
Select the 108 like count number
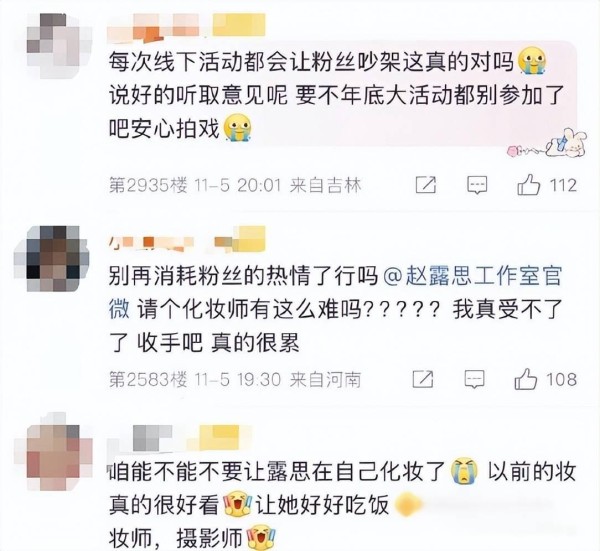pyautogui.click(x=562, y=379)
